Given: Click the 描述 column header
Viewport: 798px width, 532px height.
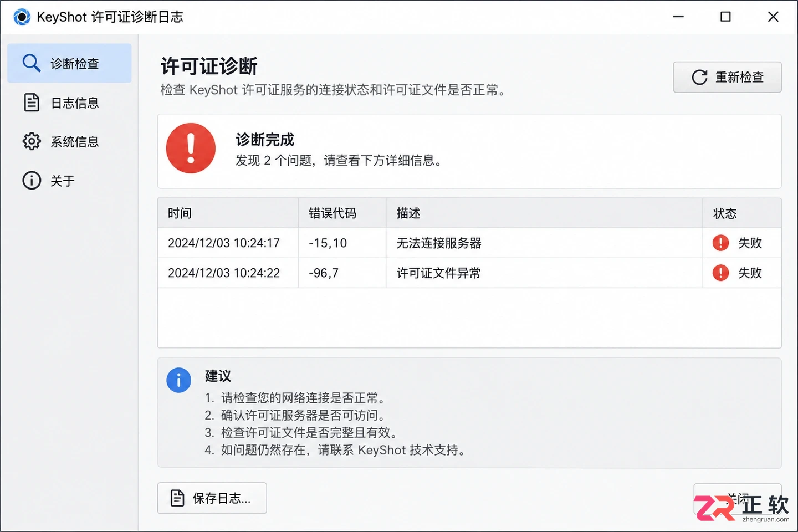Looking at the screenshot, I should click(544, 213).
